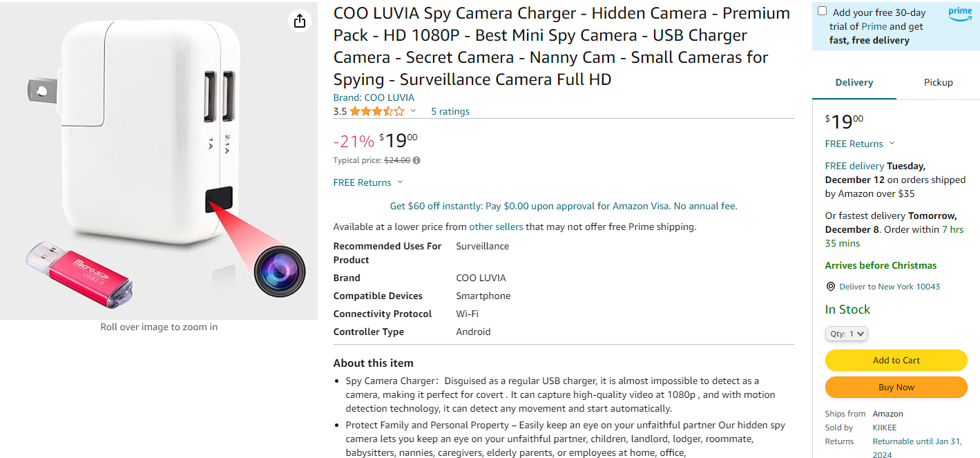Expand the star rating dropdown chevron
This screenshot has width=980, height=458.
point(414,111)
